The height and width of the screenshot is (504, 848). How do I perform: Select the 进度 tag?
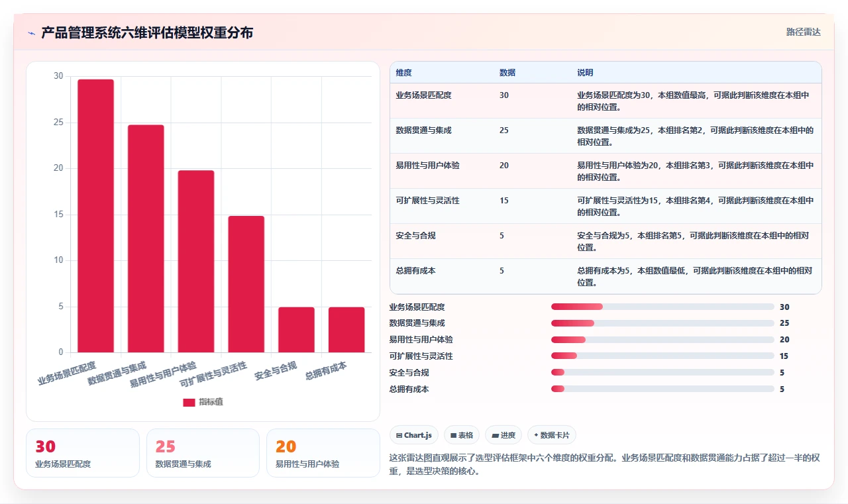(503, 435)
